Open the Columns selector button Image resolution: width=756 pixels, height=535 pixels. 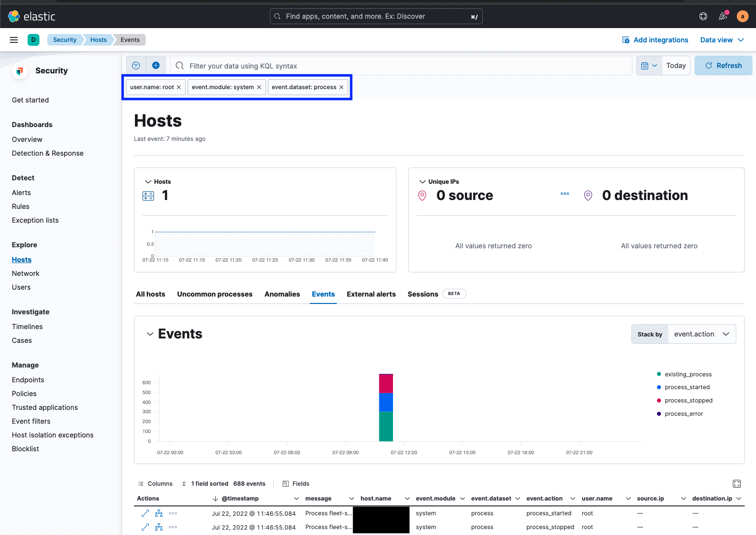[155, 484]
